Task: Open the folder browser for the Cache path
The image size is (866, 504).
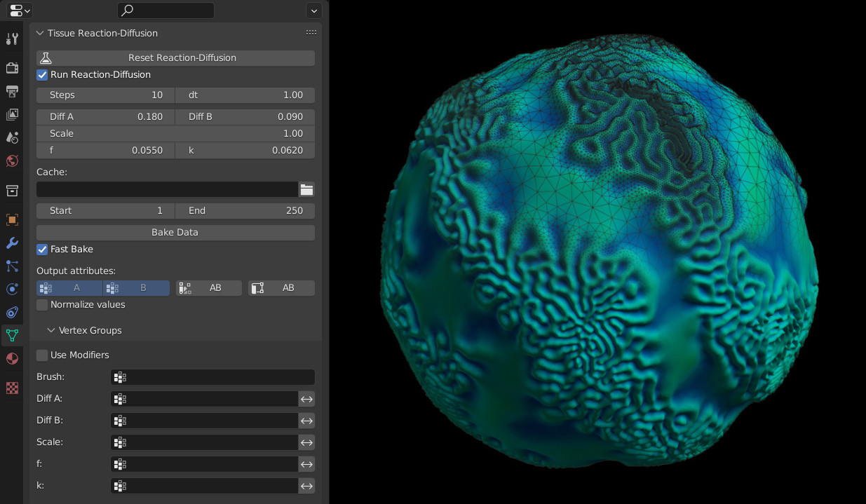Action: click(306, 189)
